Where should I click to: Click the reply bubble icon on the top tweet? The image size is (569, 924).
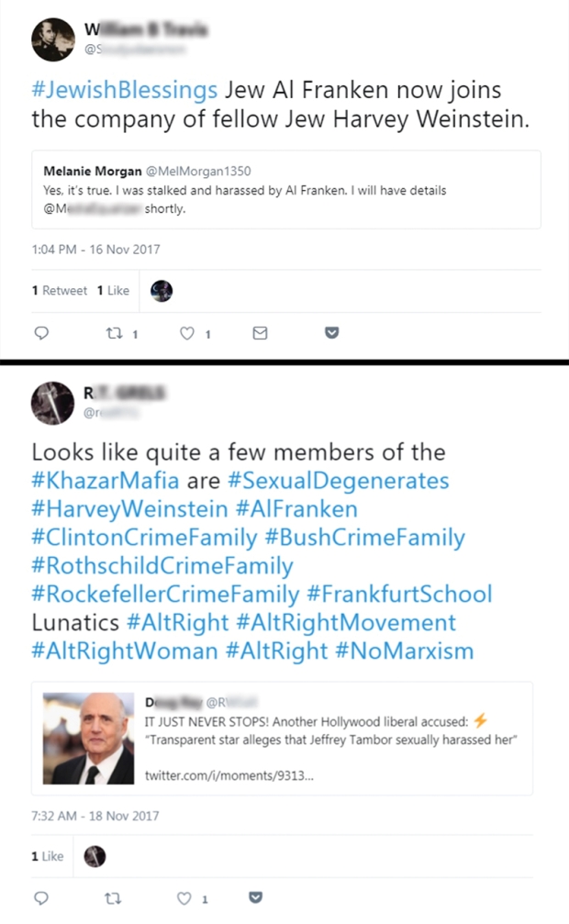[x=41, y=333]
